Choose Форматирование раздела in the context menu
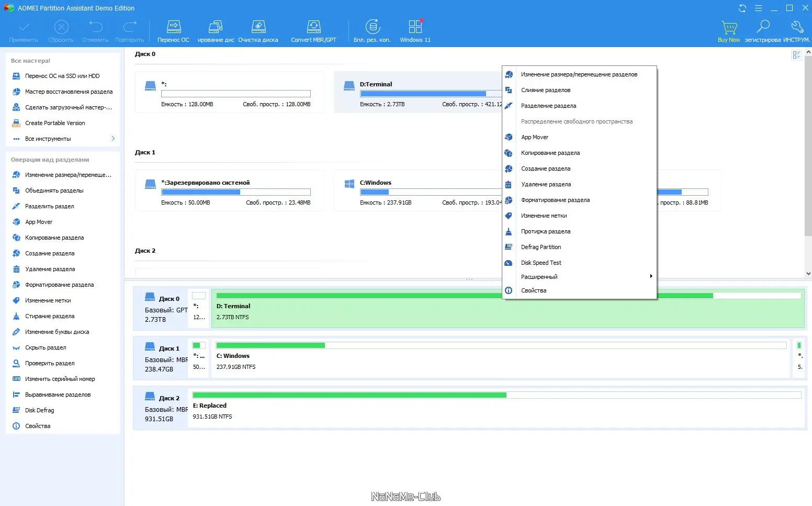This screenshot has width=812, height=506. [579, 200]
